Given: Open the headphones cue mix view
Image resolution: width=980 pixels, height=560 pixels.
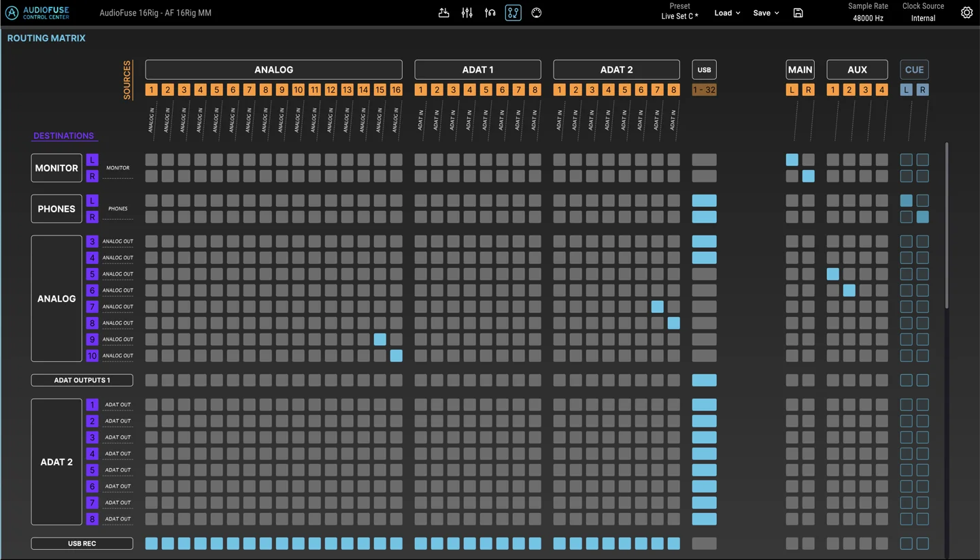Looking at the screenshot, I should (490, 13).
